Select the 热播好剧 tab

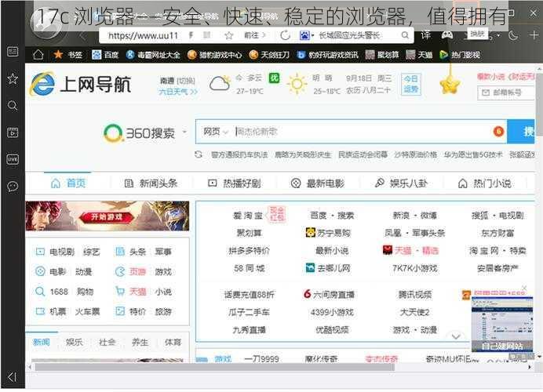pyautogui.click(x=234, y=183)
